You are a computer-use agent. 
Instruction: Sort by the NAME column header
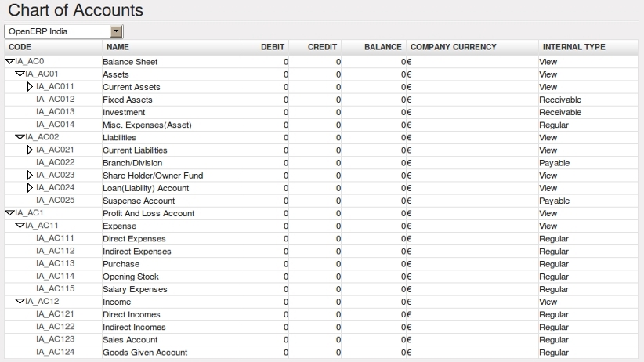pyautogui.click(x=118, y=47)
